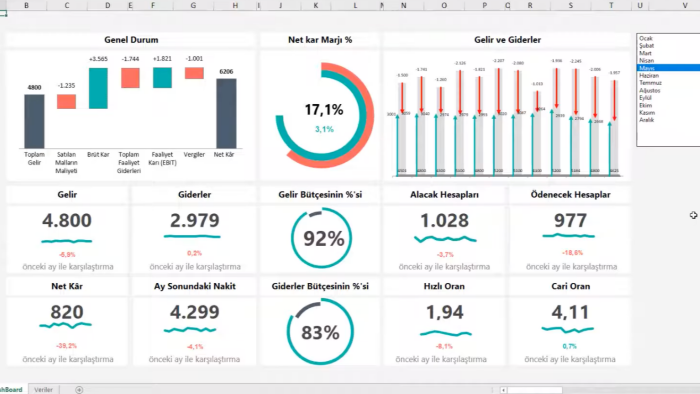The width and height of the screenshot is (700, 394).
Task: Choose Mart from the month list box
Action: (x=668, y=53)
